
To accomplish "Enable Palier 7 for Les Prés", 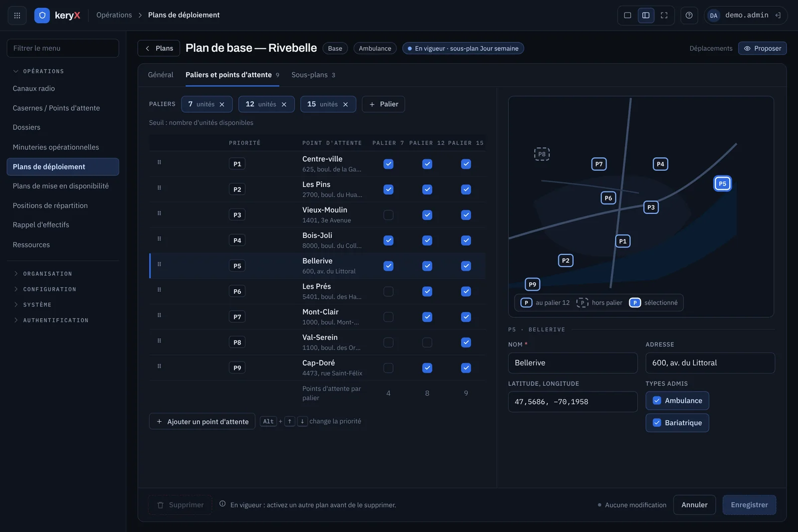I will tap(389, 291).
